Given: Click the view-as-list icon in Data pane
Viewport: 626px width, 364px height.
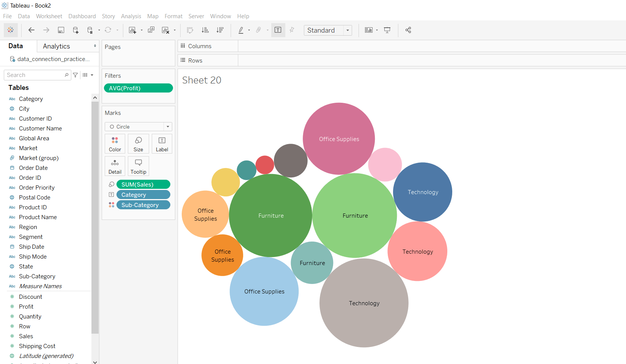Looking at the screenshot, I should 85,75.
